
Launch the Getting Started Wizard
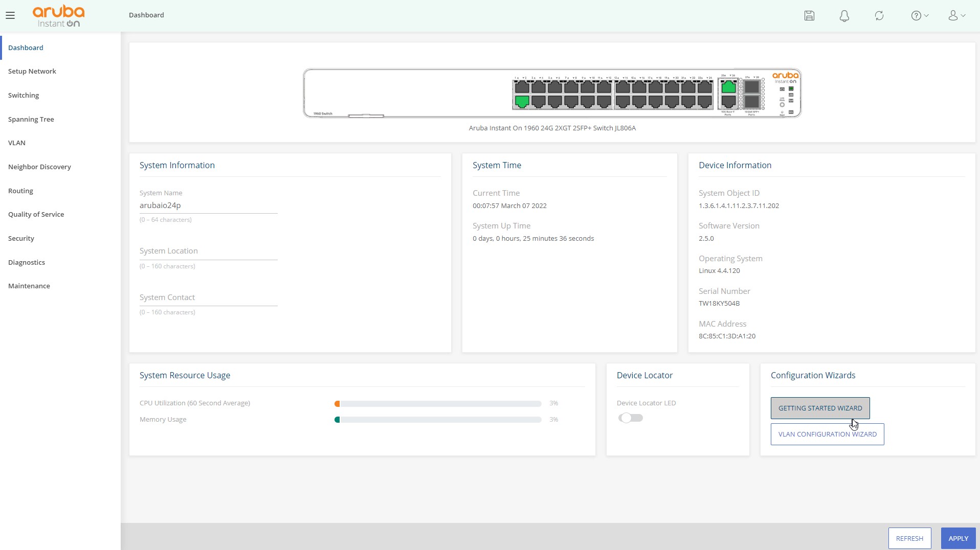(x=820, y=408)
